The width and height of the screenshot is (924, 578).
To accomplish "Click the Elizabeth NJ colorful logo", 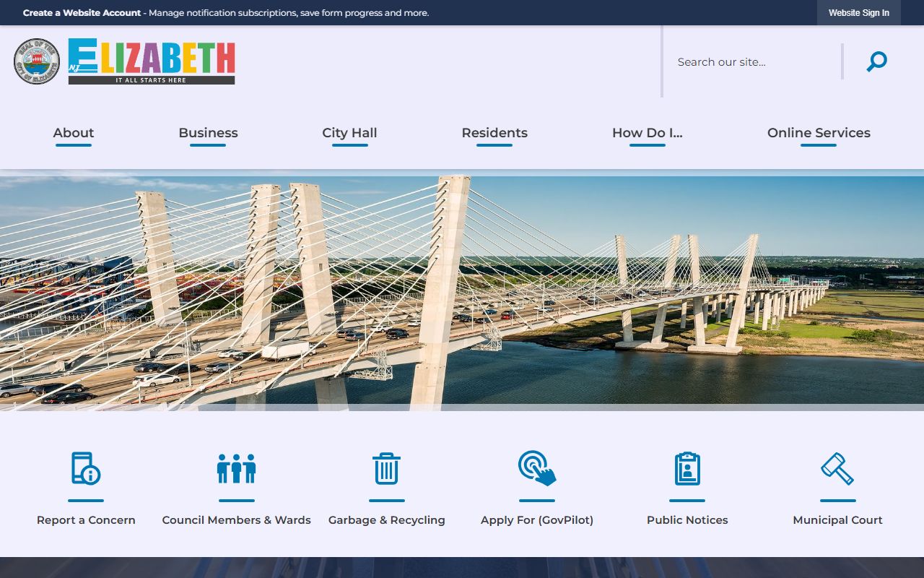I will click(x=152, y=61).
